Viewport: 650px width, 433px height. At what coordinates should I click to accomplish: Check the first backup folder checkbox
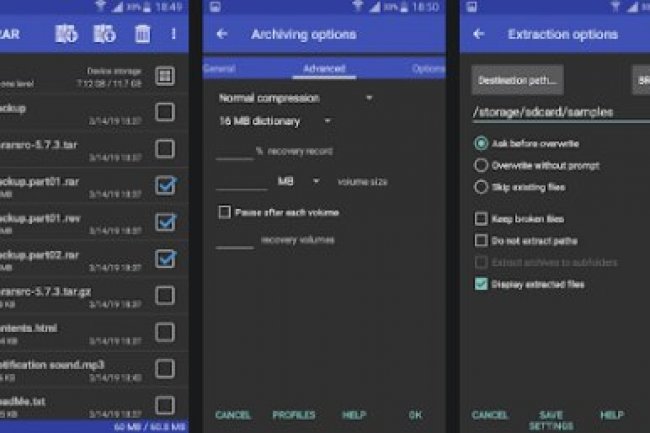pos(165,112)
